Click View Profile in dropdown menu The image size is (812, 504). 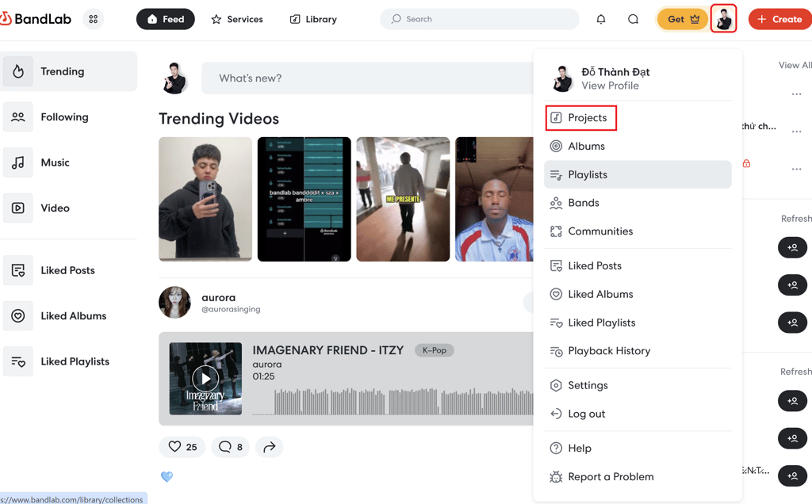pos(610,86)
